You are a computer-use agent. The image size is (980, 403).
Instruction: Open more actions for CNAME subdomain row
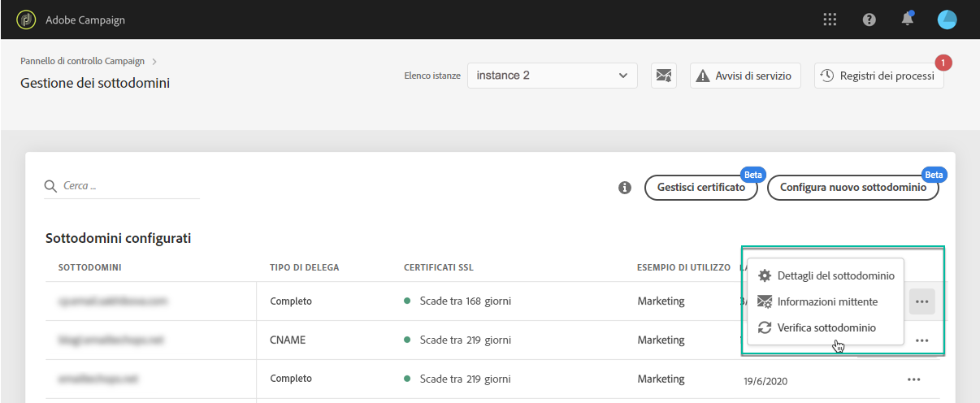point(921,340)
